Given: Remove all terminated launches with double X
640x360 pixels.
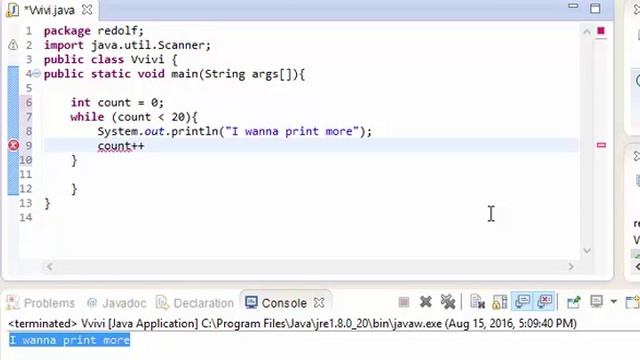Looking at the screenshot, I should [x=448, y=302].
